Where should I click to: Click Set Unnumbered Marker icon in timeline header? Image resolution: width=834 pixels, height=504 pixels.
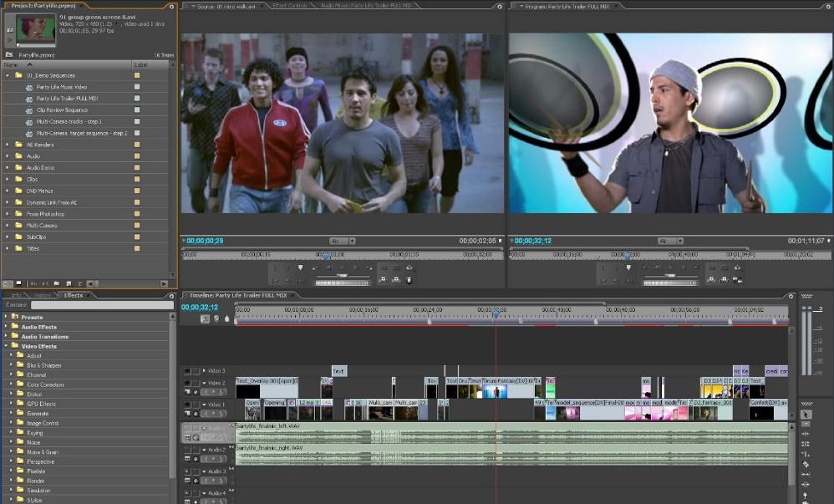point(227,318)
